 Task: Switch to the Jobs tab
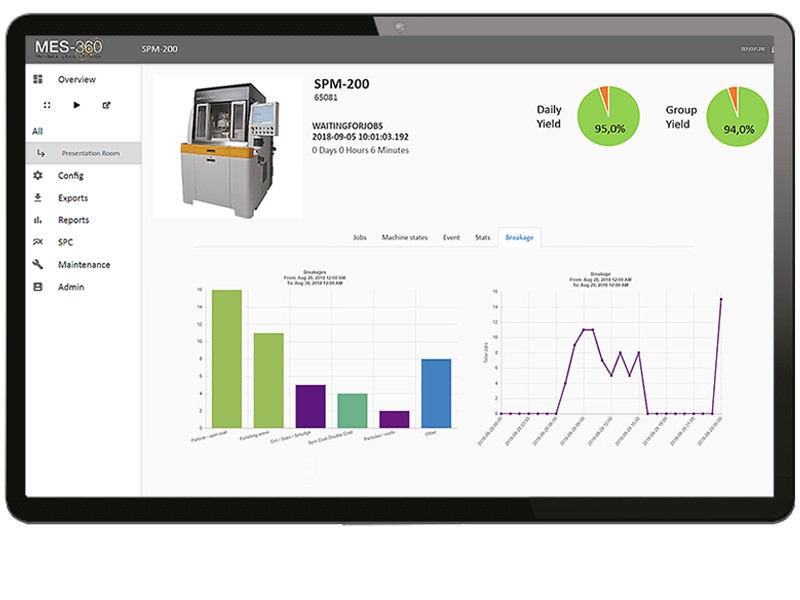pyautogui.click(x=360, y=238)
